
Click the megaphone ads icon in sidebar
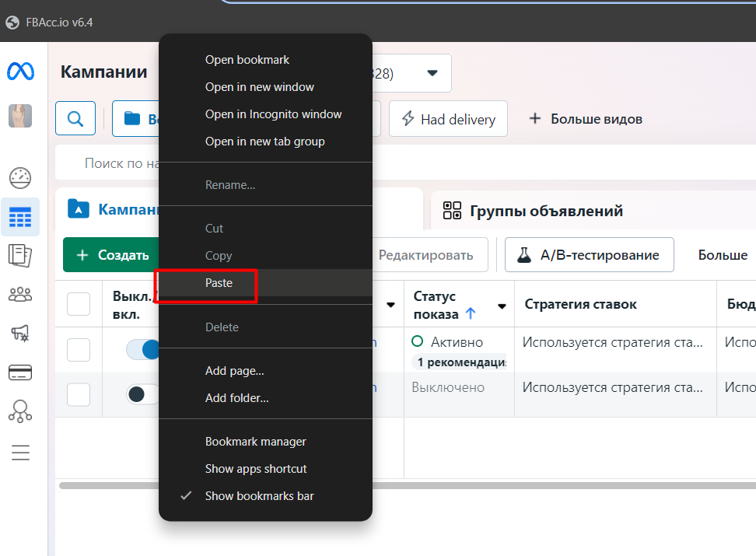(20, 333)
